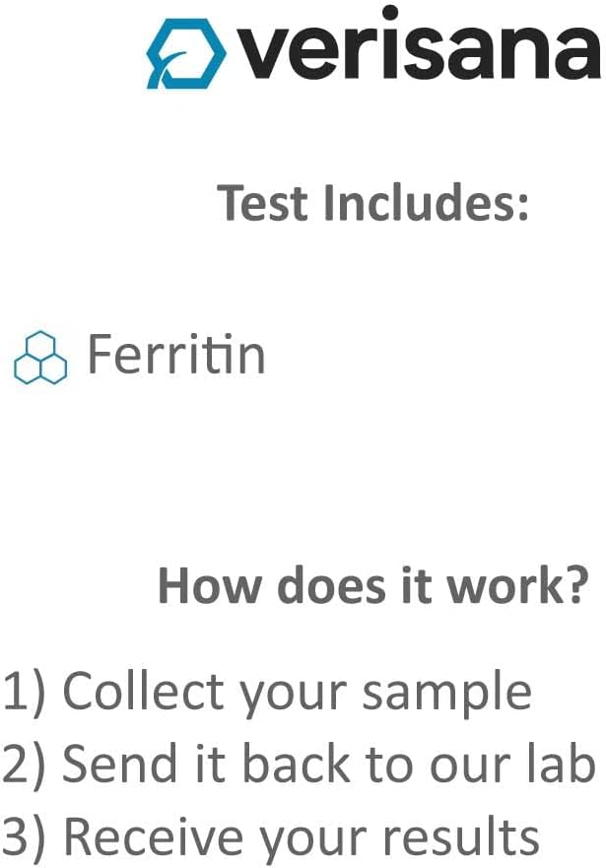
Task: Click the blue Verisana hexagon logo
Action: tap(186, 53)
